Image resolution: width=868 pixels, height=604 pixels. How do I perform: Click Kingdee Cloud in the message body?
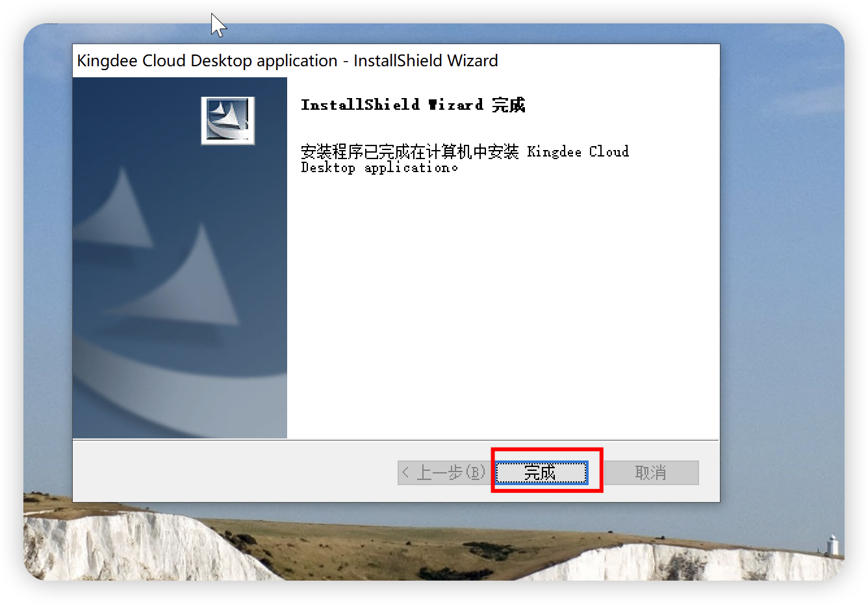coord(578,151)
